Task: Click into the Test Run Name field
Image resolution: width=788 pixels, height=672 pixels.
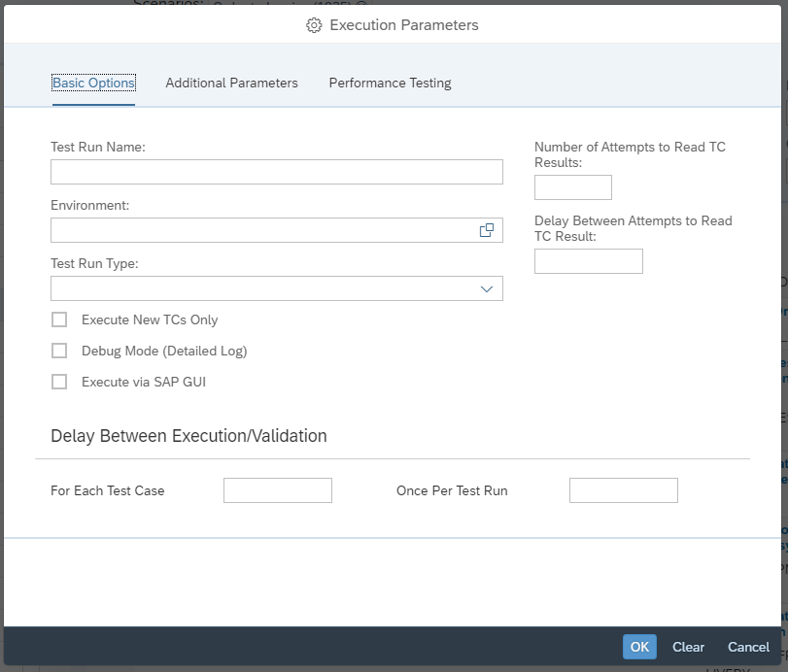Action: click(276, 172)
